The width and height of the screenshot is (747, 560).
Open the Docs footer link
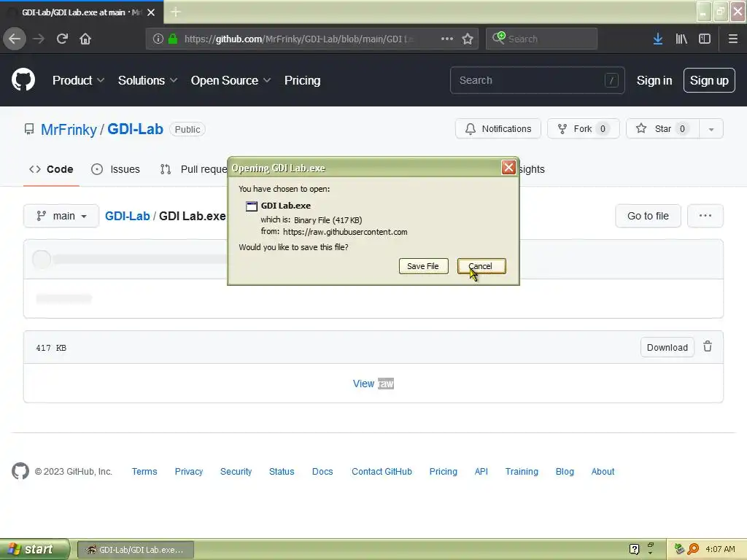click(322, 472)
